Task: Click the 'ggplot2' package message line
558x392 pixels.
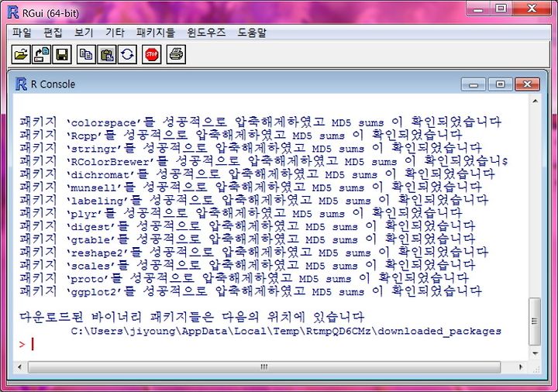Action: coord(250,292)
